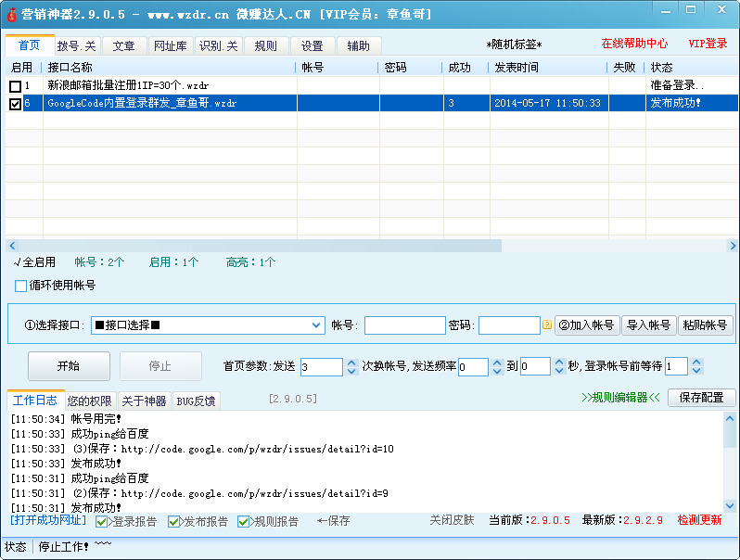Screen dimensions: 740x560
Task: Click the horizontal scrollbar right arrow
Action: coord(732,246)
